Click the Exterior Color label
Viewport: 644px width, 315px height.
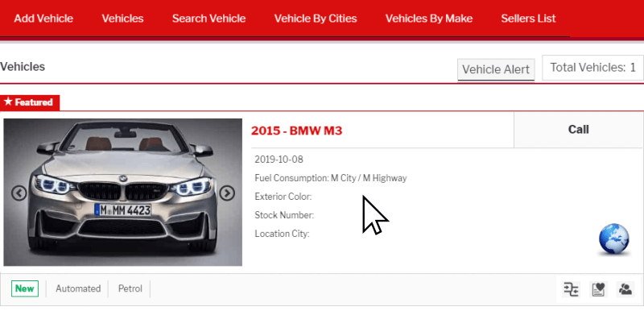click(283, 197)
